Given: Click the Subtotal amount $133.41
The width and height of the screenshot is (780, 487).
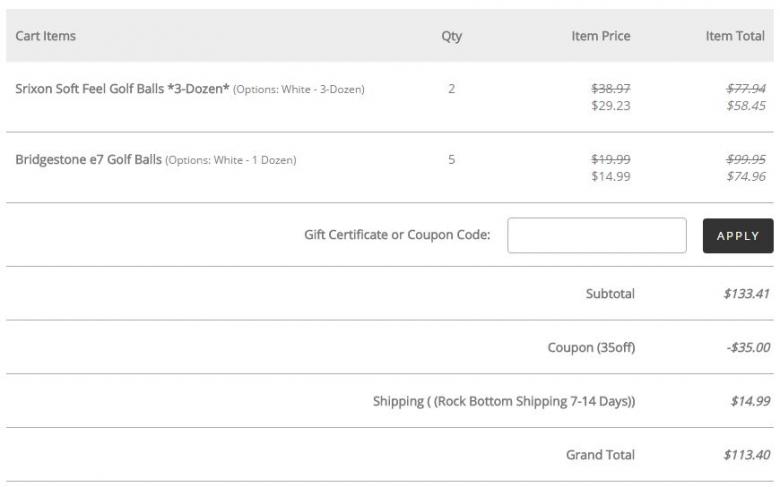Looking at the screenshot, I should [746, 294].
